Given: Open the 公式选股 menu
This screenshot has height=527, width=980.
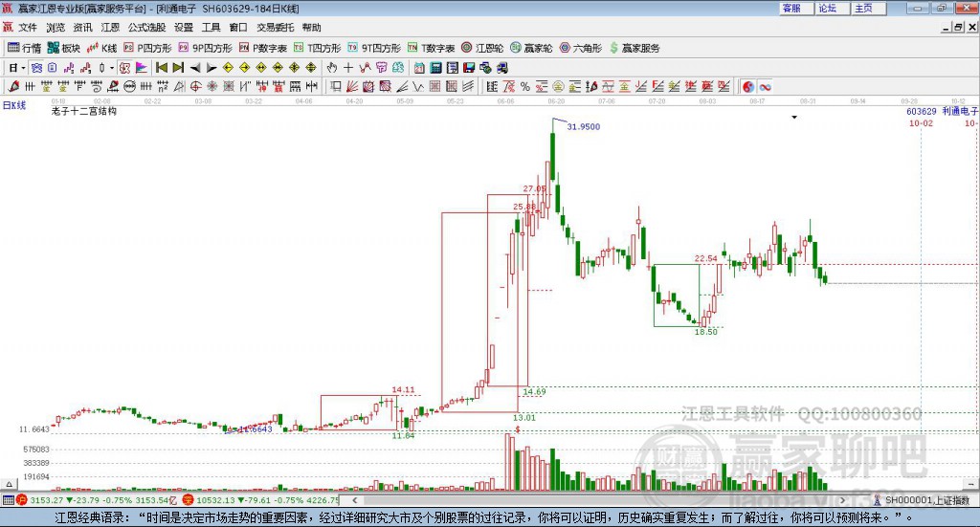Looking at the screenshot, I should (146, 28).
